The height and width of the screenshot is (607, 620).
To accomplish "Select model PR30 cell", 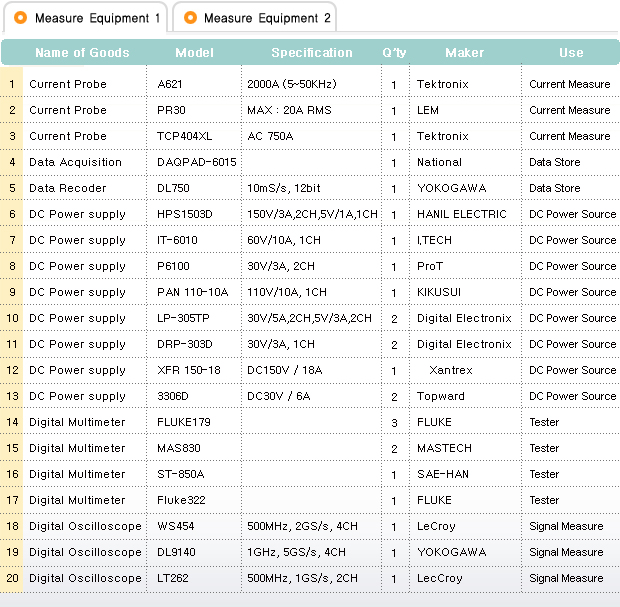I will pyautogui.click(x=171, y=110).
